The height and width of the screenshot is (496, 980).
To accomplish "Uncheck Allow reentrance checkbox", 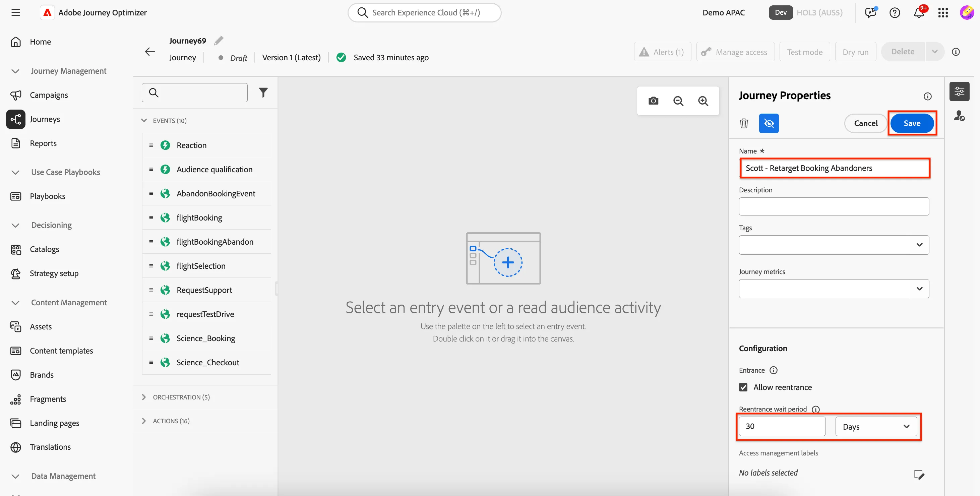I will click(743, 387).
